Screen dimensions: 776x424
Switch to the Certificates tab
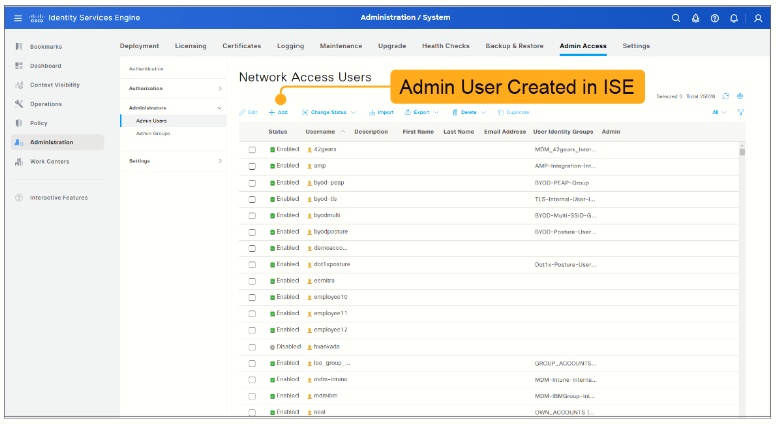[x=242, y=46]
